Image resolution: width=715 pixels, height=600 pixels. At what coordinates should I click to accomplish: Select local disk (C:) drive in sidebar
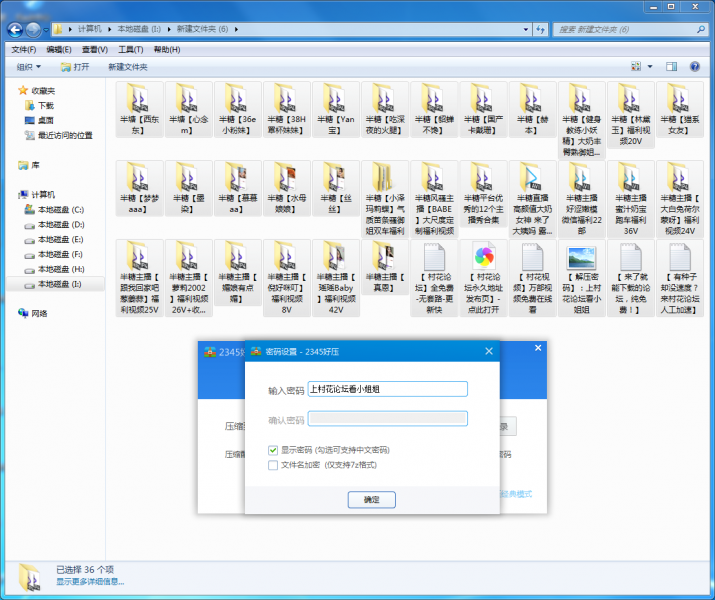[60, 210]
